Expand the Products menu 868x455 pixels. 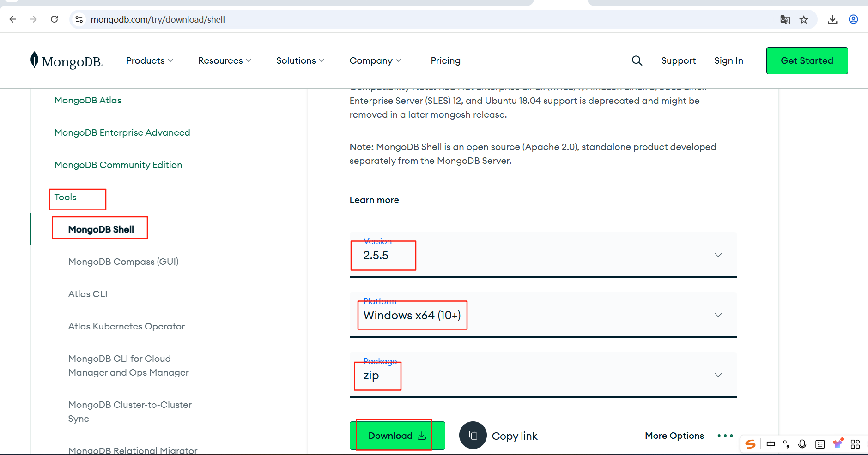pos(150,60)
